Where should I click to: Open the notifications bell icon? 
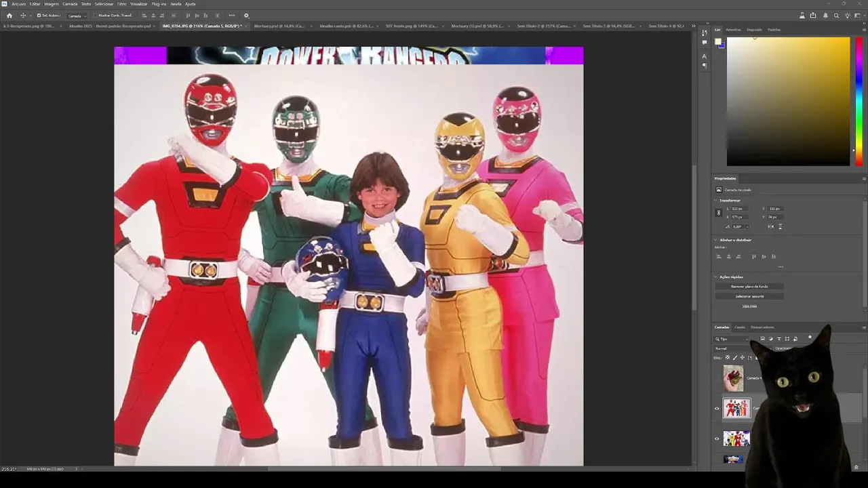825,16
